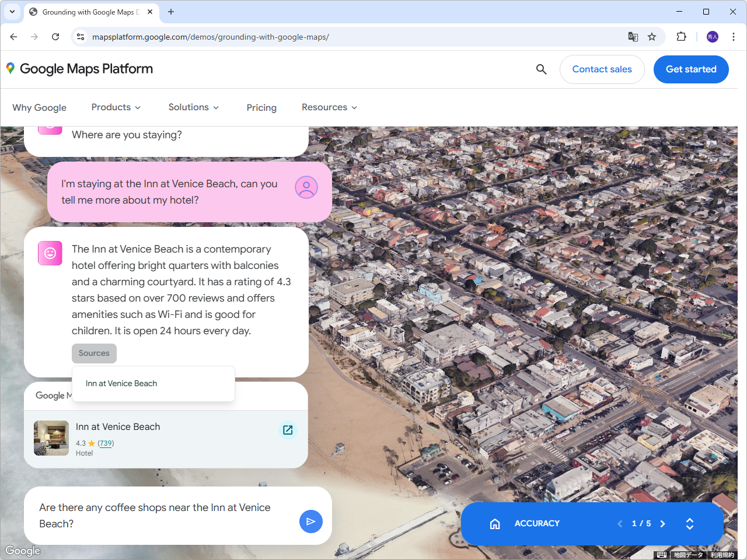The width and height of the screenshot is (747, 560).
Task: Expand the Resources dropdown menu
Action: [329, 107]
